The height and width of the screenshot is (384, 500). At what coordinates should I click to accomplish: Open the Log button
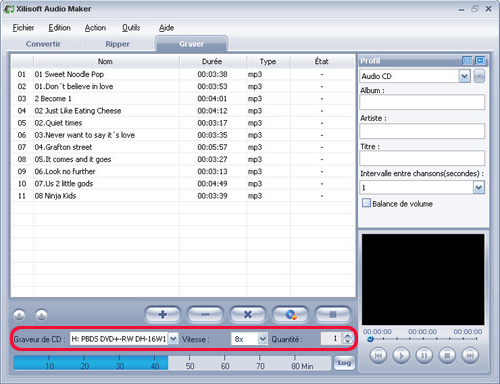point(344,363)
